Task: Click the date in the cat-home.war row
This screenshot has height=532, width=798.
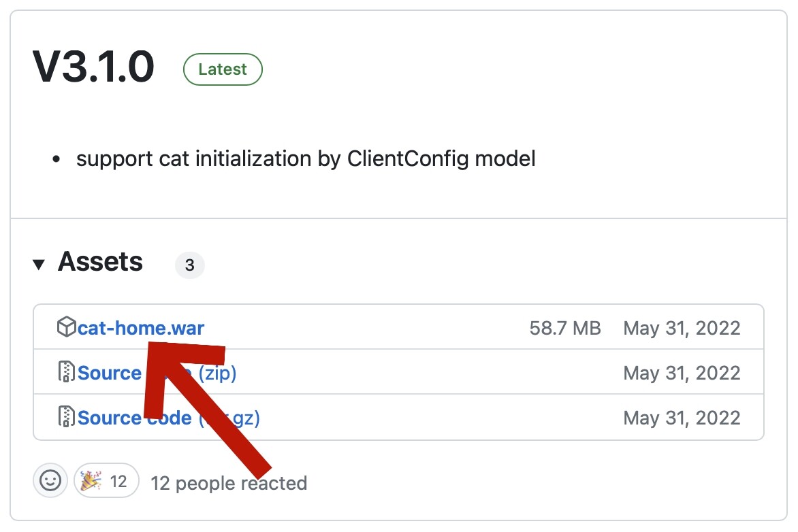Action: [682, 329]
